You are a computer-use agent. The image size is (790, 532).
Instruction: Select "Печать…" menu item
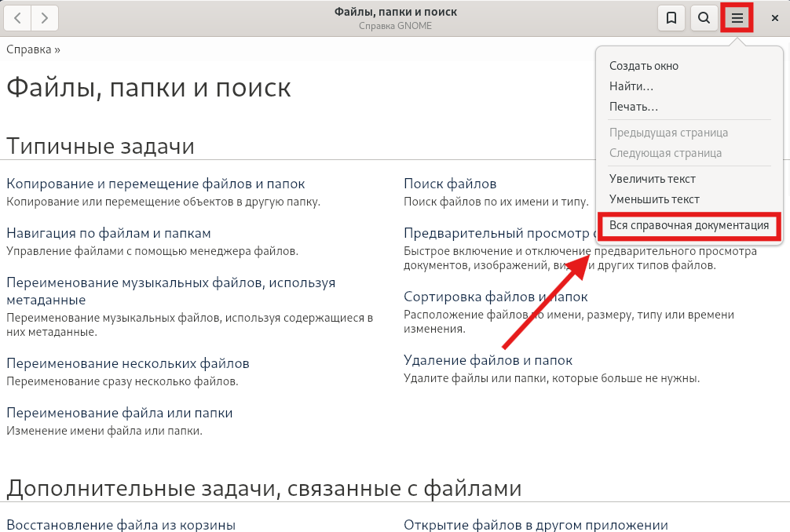633,107
